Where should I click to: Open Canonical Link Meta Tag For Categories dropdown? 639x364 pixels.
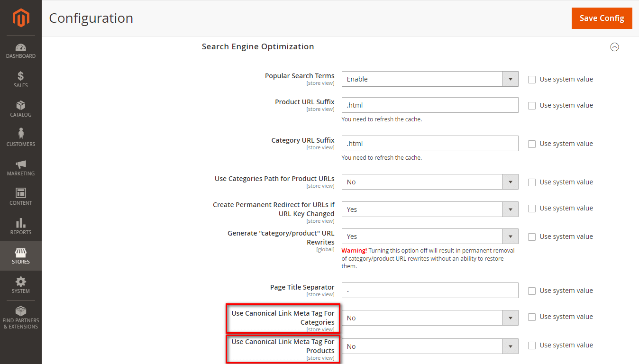click(430, 318)
